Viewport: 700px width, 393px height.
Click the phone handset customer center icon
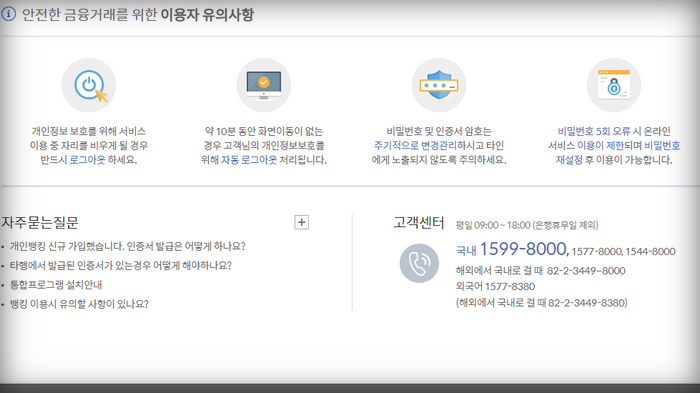(x=419, y=263)
